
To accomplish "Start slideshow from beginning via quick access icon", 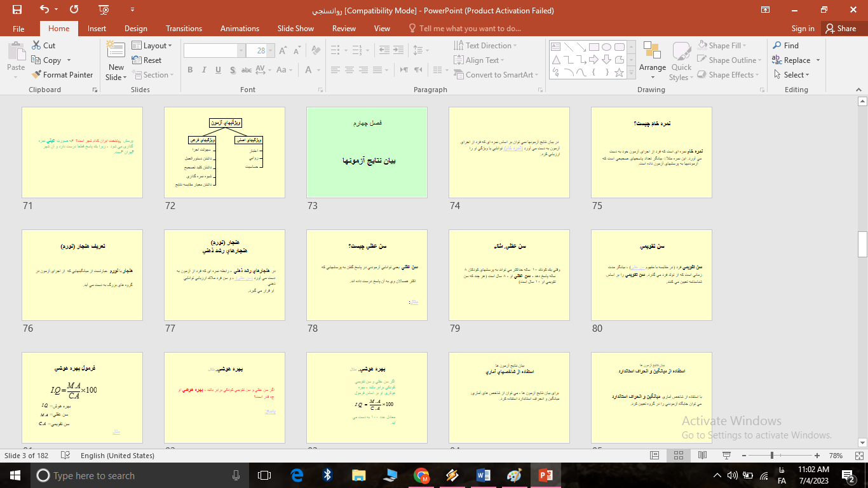I will (104, 10).
